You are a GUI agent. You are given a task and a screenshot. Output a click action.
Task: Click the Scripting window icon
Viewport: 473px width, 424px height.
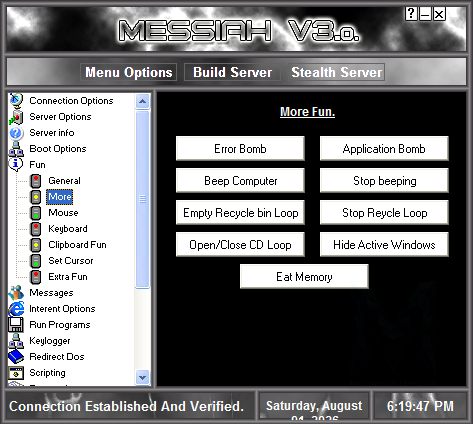[16, 373]
